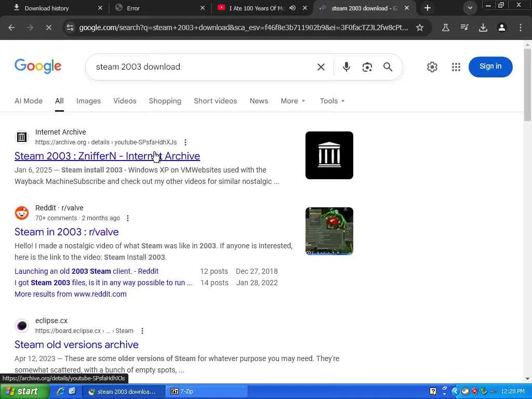Mute the YouTube tab speaker icon

point(292,8)
